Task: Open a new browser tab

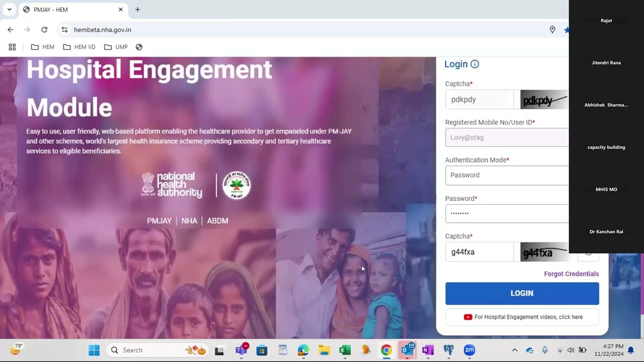Action: pyautogui.click(x=137, y=10)
